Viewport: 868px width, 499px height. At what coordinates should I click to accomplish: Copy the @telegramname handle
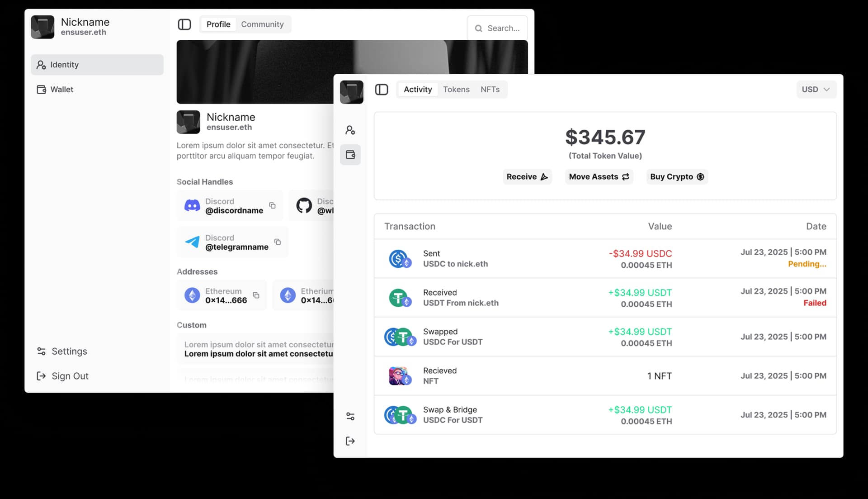(278, 242)
